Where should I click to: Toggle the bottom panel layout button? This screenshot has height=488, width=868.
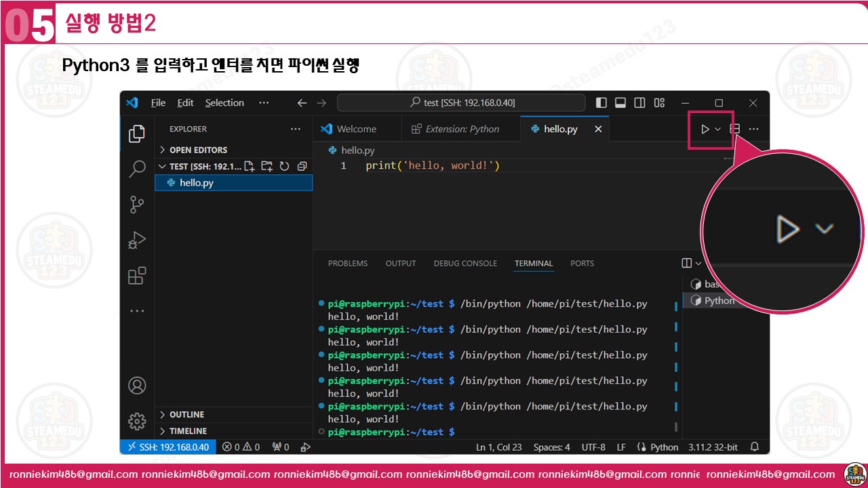(x=620, y=103)
